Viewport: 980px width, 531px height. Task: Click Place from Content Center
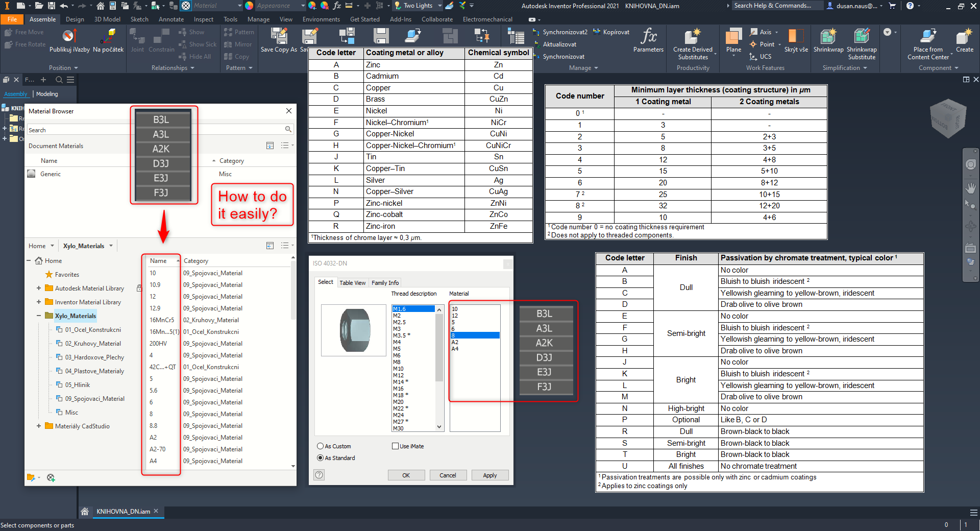(x=928, y=41)
